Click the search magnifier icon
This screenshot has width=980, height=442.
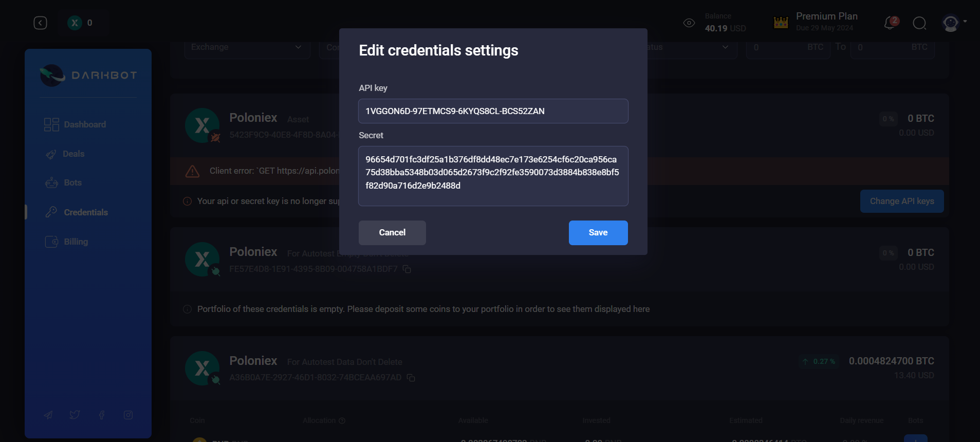tap(919, 24)
